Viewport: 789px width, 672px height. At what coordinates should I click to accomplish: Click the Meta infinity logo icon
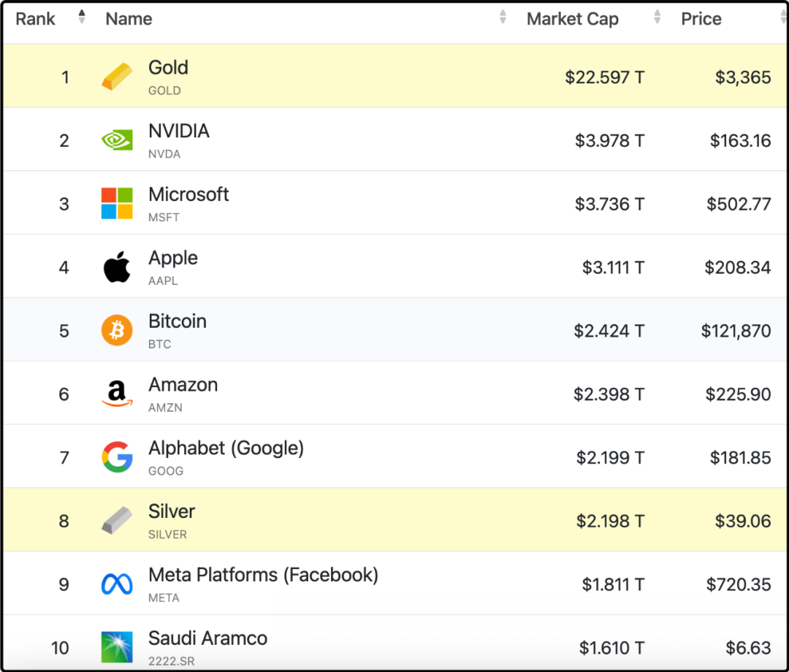[x=117, y=584]
